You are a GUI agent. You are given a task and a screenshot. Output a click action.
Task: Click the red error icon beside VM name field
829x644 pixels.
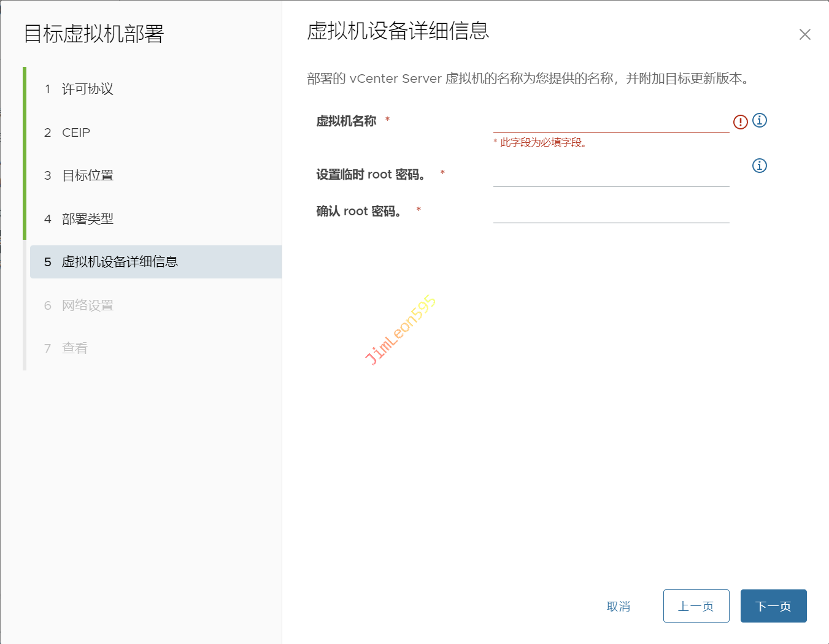tap(740, 122)
